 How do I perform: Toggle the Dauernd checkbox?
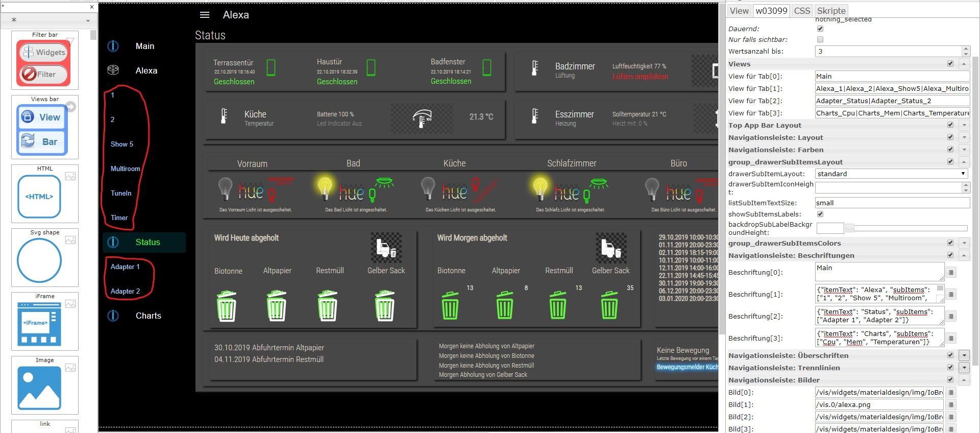820,29
